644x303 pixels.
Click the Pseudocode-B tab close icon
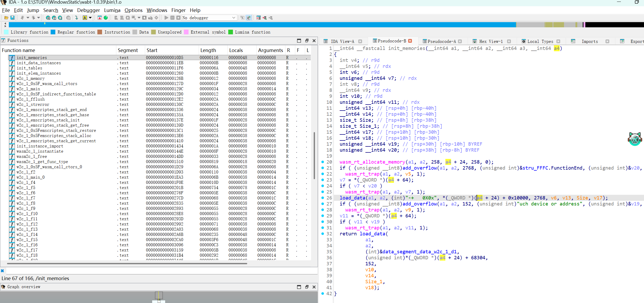[410, 41]
